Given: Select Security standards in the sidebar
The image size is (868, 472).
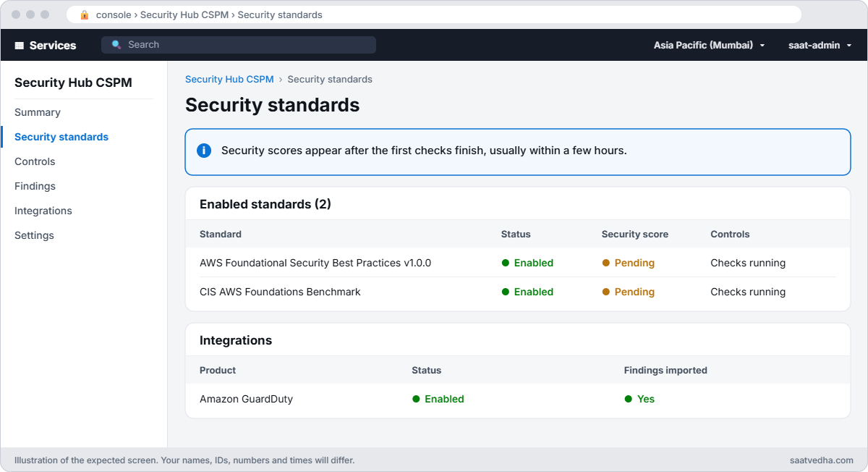Looking at the screenshot, I should (x=61, y=137).
